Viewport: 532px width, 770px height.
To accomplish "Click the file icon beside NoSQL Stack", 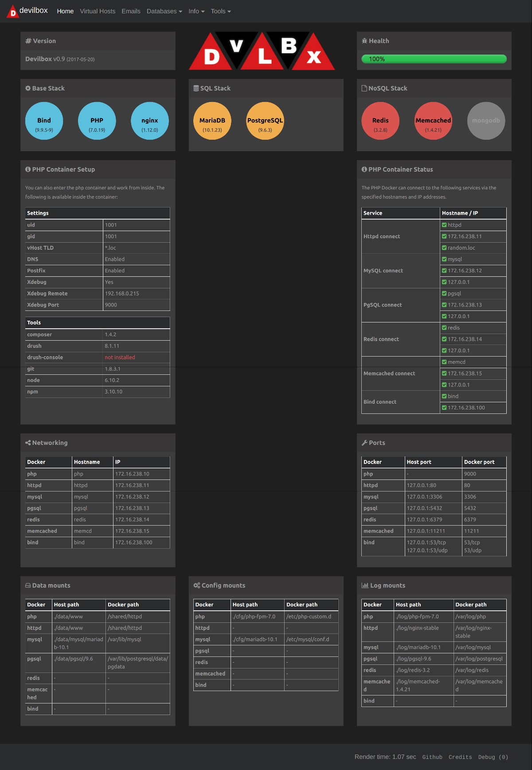I will tap(364, 88).
